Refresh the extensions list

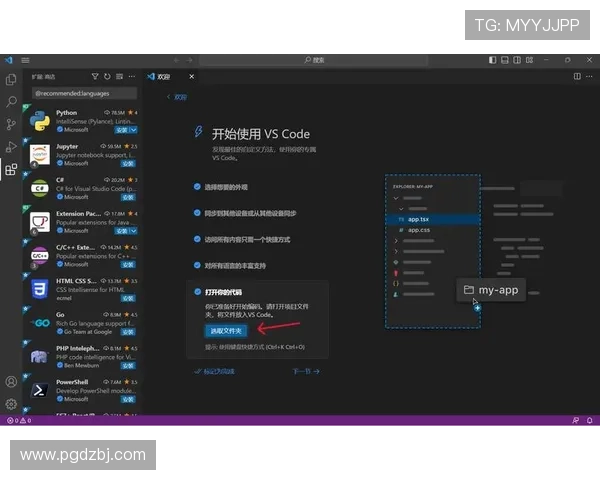[x=107, y=77]
